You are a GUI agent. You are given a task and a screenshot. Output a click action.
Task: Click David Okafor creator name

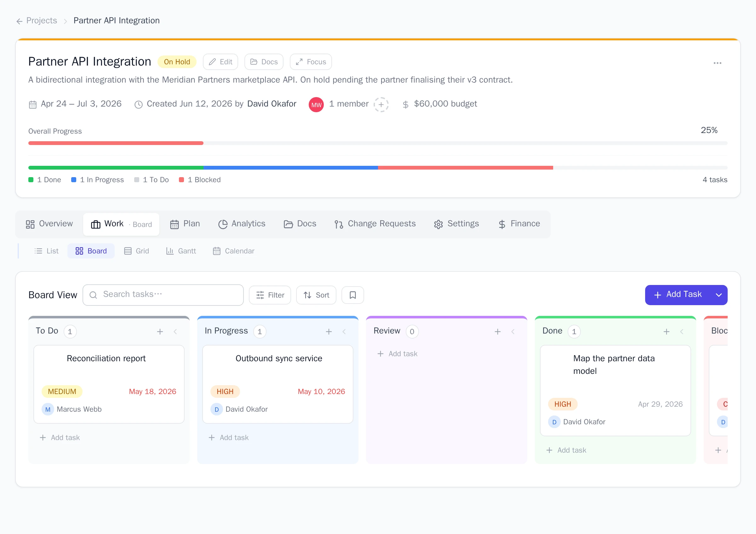[x=272, y=104]
